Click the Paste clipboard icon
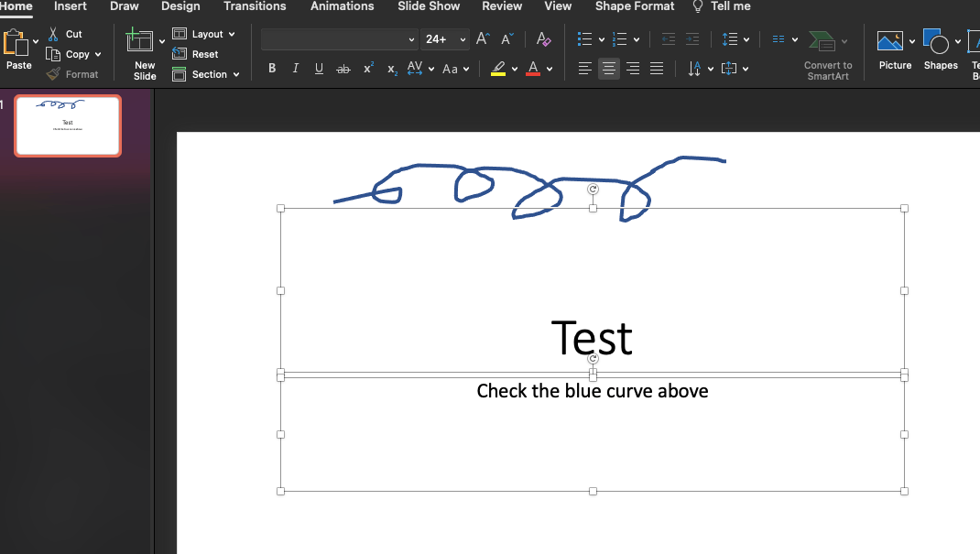980x554 pixels. 16,43
